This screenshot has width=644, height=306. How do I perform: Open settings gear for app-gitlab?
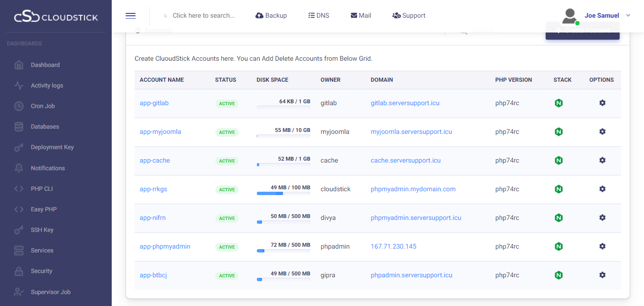(x=602, y=103)
